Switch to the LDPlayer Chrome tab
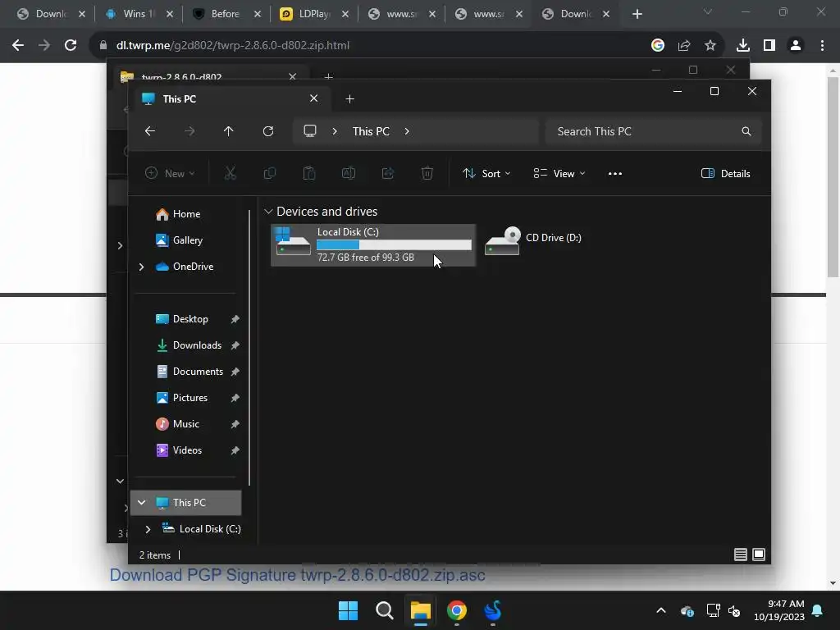 pyautogui.click(x=314, y=14)
